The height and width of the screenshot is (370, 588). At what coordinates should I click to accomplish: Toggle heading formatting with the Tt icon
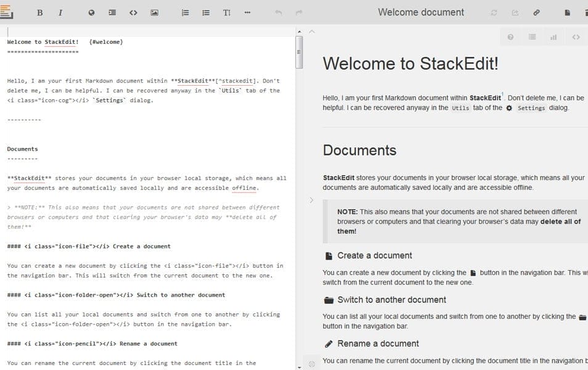[226, 12]
